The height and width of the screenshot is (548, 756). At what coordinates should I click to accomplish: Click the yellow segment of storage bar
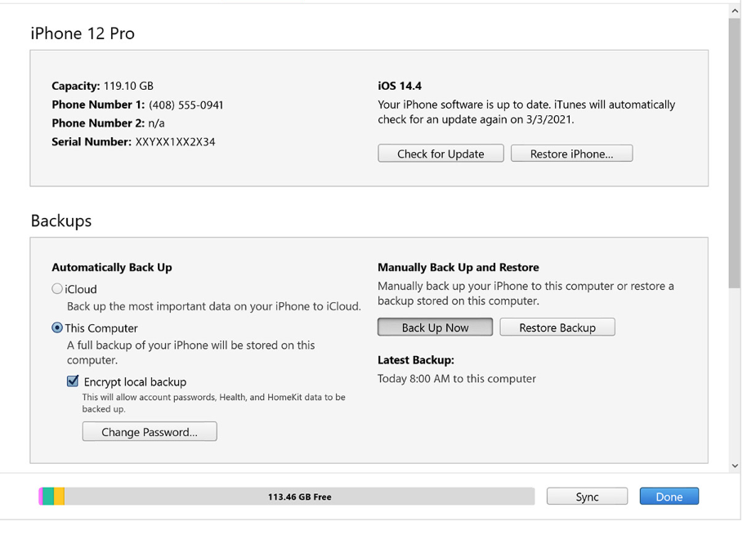59,497
